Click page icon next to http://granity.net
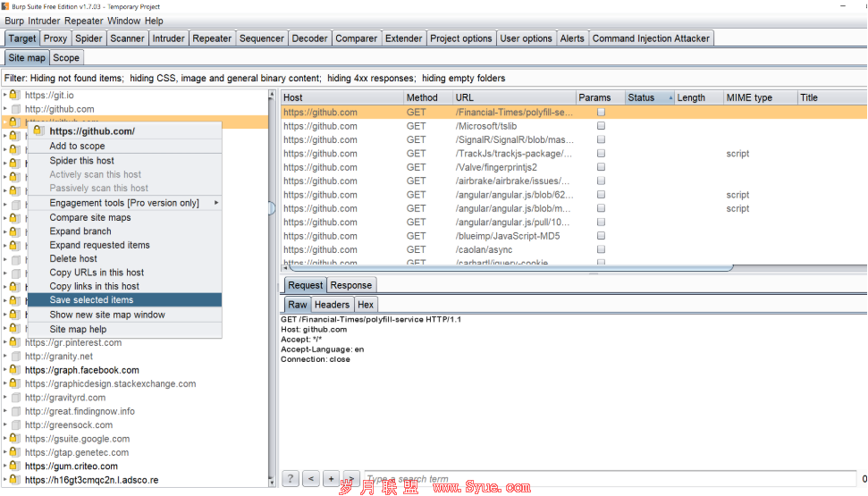Viewport: 868px width, 496px height. click(15, 357)
